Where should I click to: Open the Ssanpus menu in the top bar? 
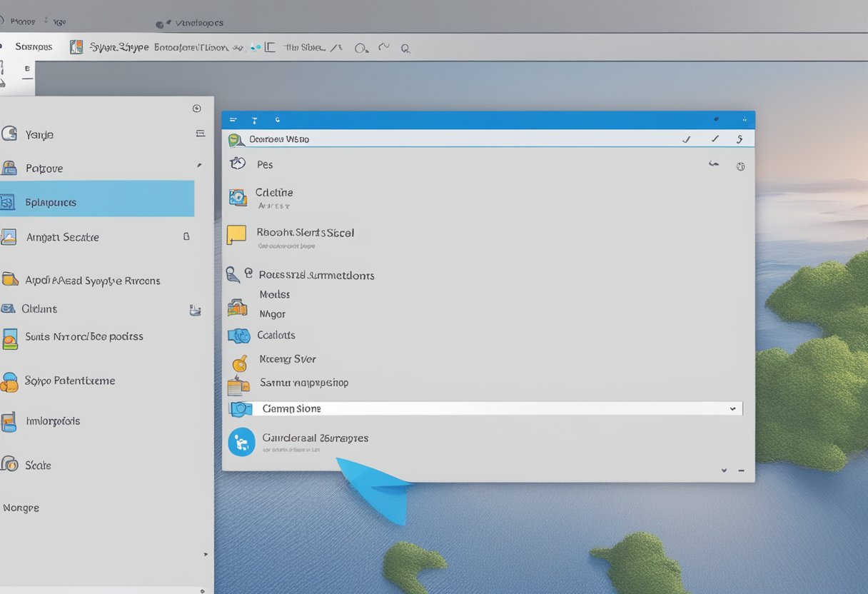[34, 47]
